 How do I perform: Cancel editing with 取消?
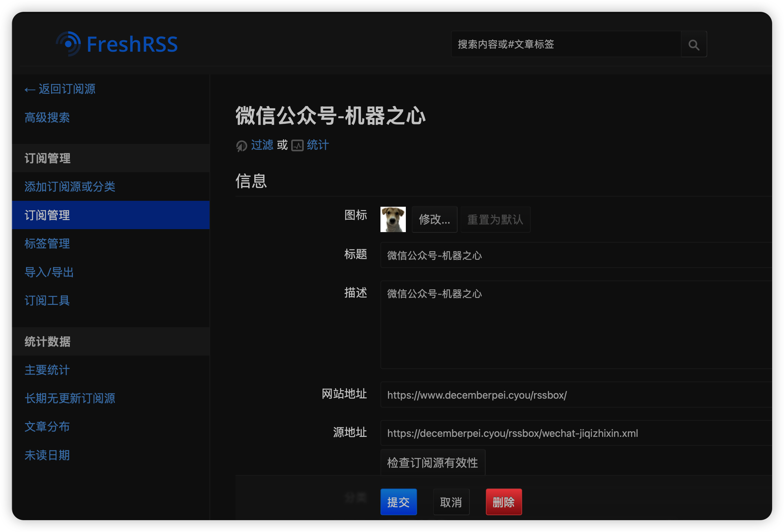(451, 502)
